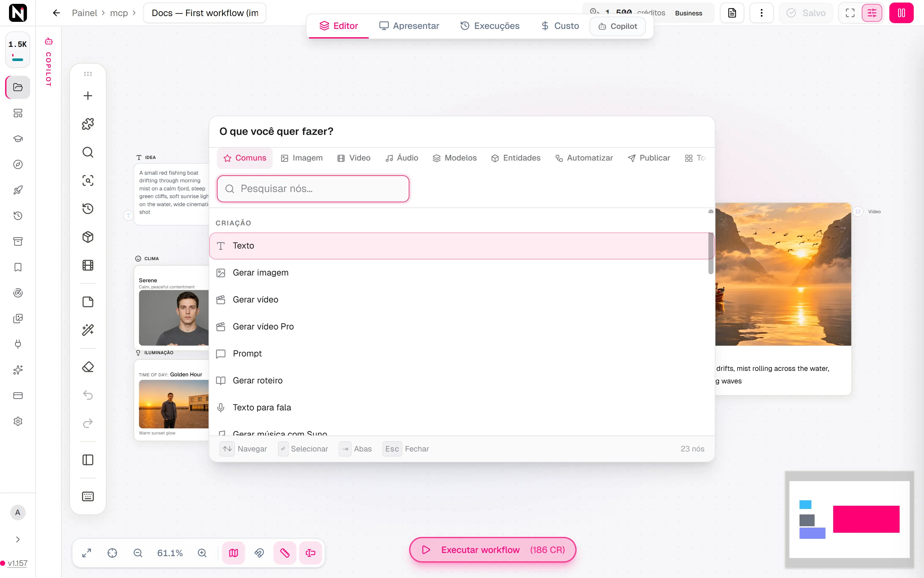Go back using the left arrow
Screen dimensions: 924x578
[x=56, y=13]
